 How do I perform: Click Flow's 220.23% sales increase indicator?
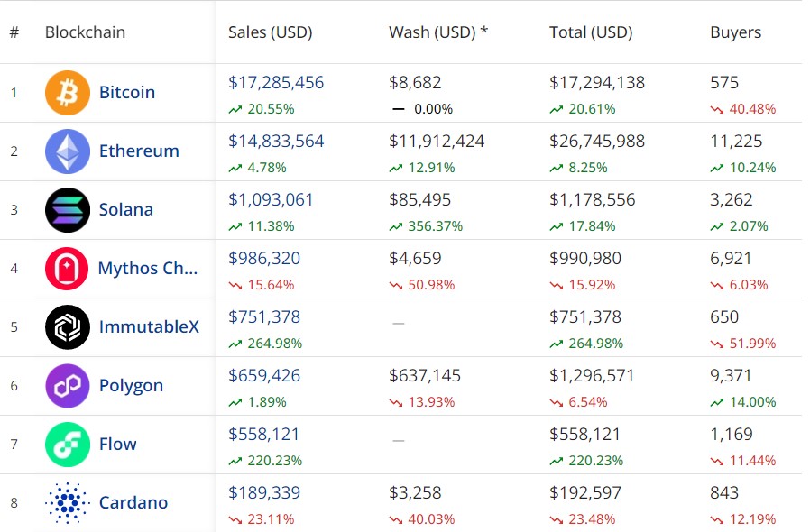(x=268, y=461)
